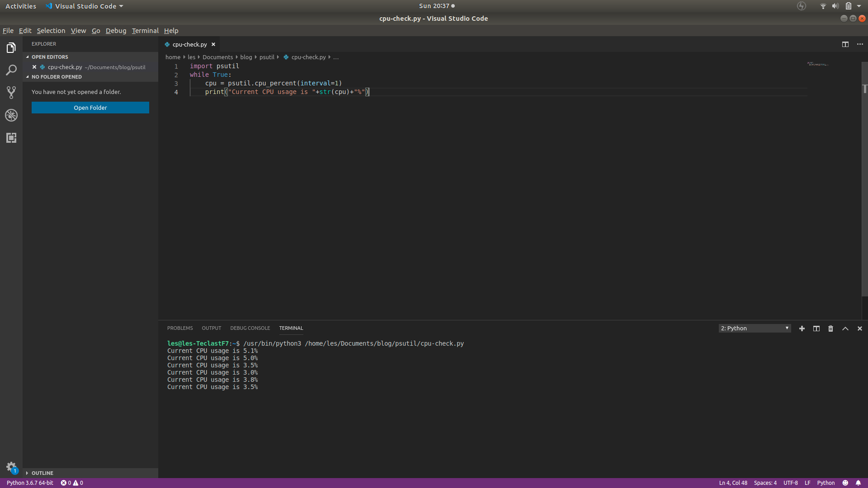Screen dimensions: 868x488
Task: Open the Search view in activity bar
Action: click(11, 70)
